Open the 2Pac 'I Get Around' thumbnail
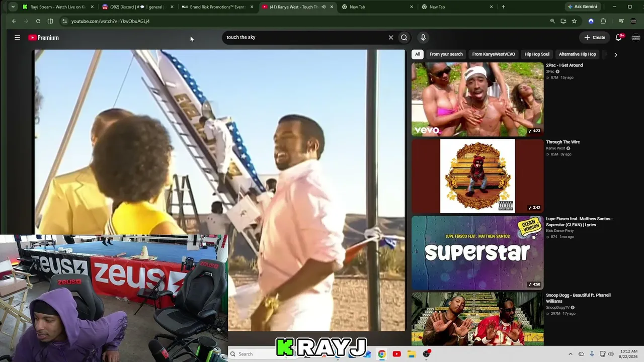 pos(477,99)
